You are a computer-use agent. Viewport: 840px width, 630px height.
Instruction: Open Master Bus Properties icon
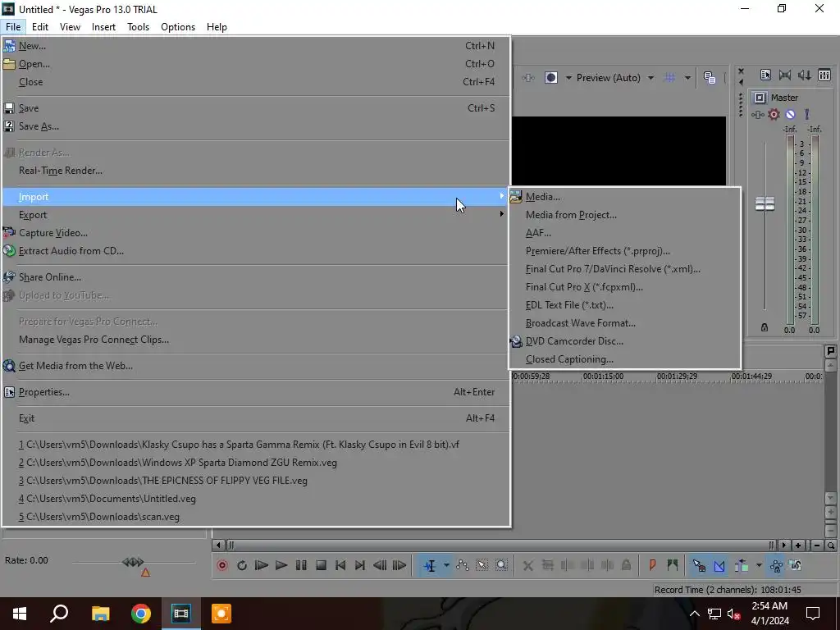[765, 75]
